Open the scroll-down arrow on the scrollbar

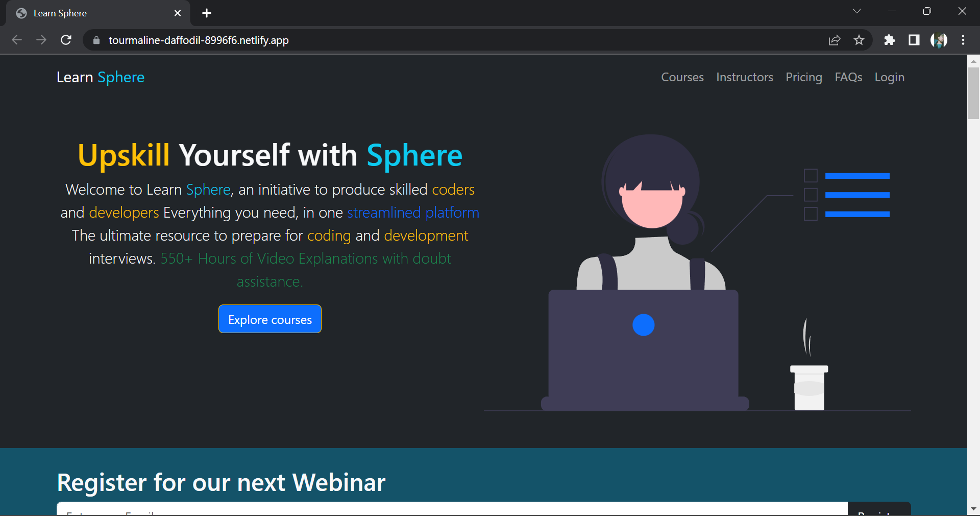(973, 509)
